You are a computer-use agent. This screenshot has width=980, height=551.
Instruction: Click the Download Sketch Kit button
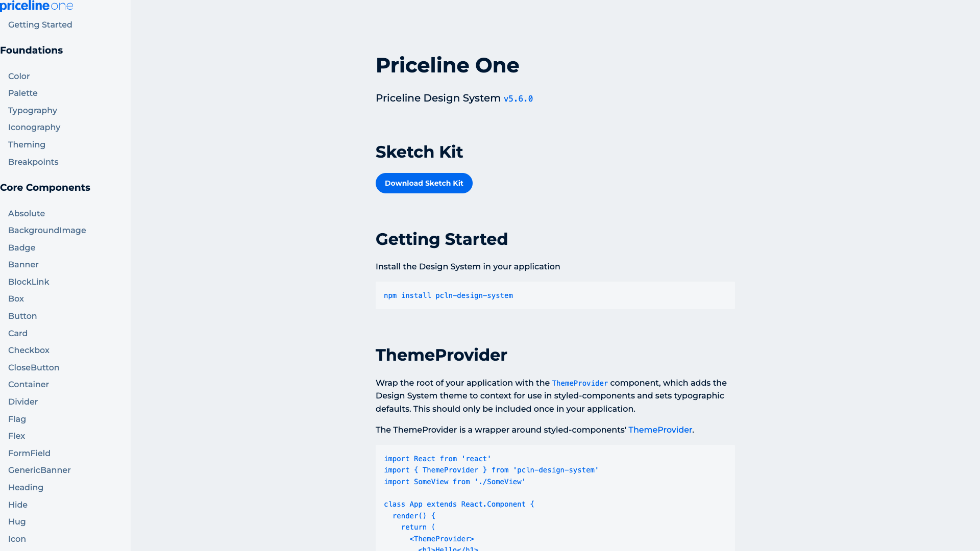(424, 183)
